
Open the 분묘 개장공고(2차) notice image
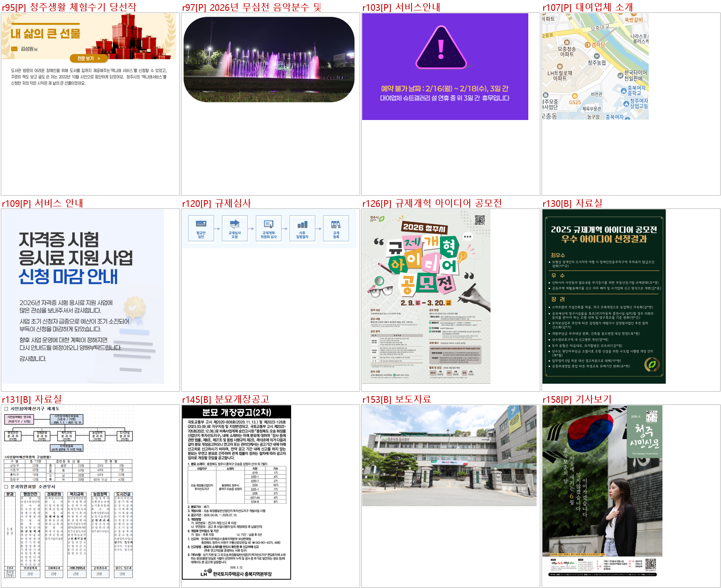click(236, 492)
